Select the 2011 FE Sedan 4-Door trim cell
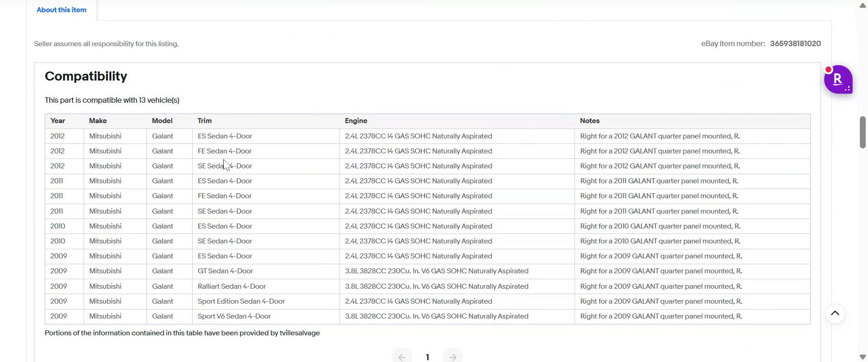Viewport: 868px width, 362px height. [x=266, y=196]
